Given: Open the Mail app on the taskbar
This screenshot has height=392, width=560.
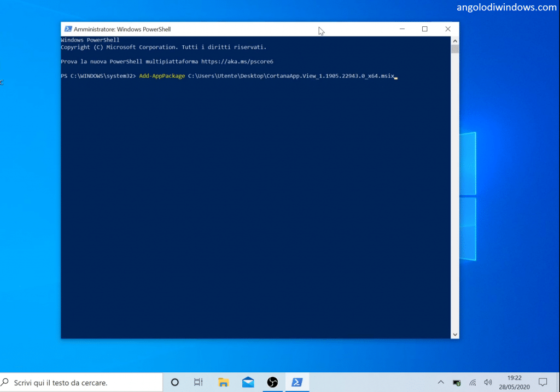Looking at the screenshot, I should 248,382.
